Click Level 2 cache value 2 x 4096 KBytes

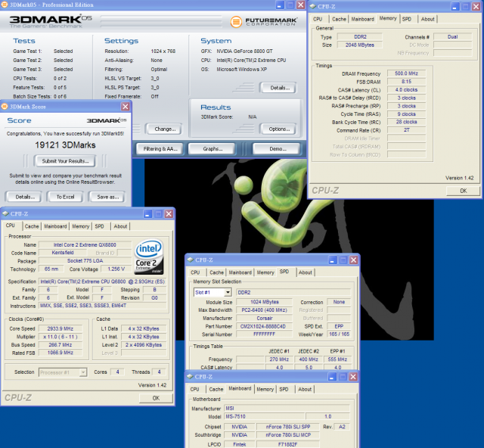[144, 345]
